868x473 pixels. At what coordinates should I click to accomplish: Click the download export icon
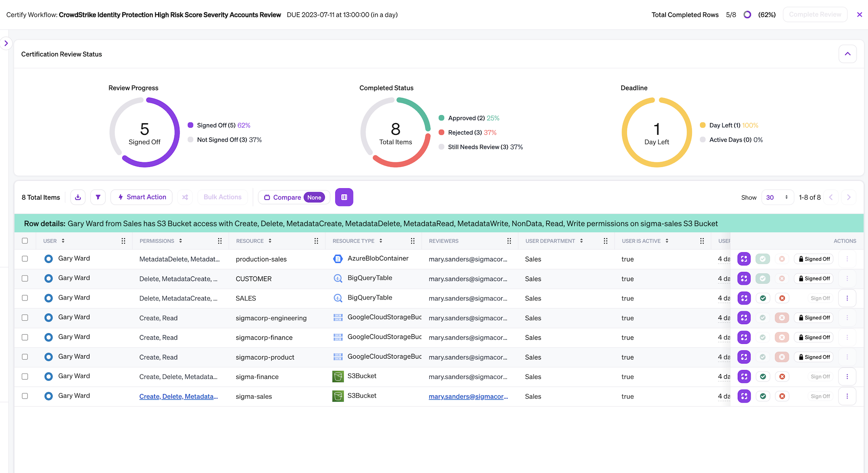coord(78,197)
